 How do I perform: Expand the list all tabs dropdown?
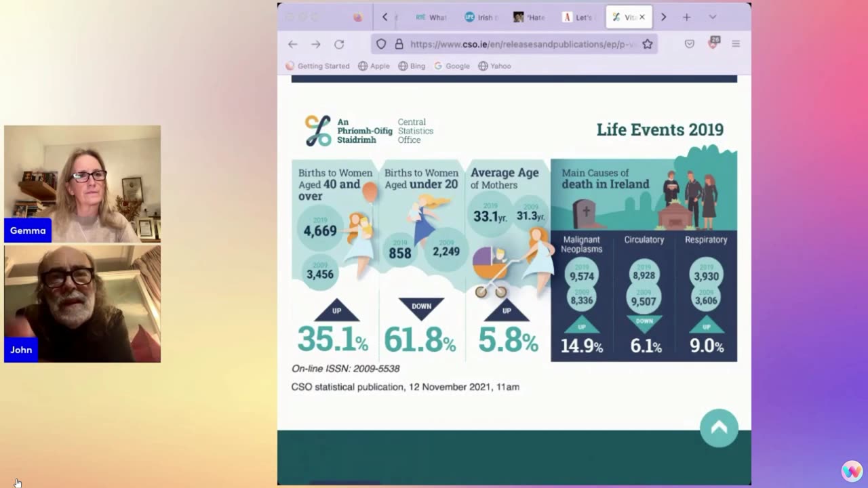[712, 17]
